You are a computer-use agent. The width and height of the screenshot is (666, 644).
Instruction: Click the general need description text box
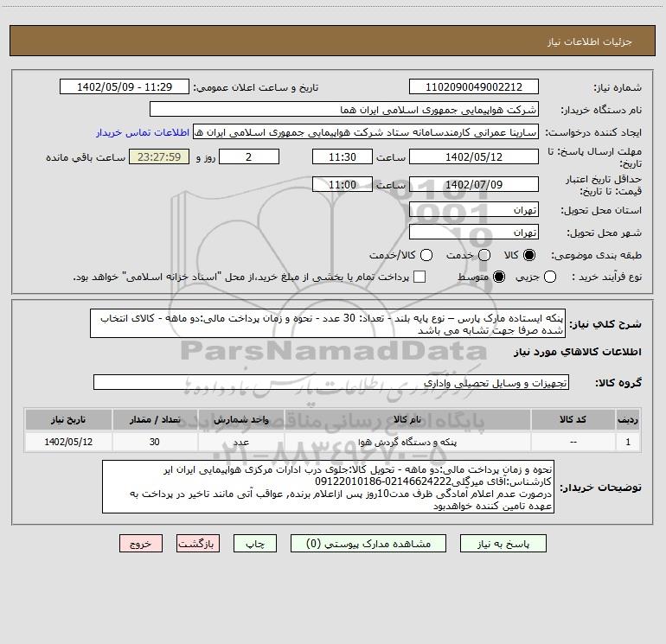tap(328, 323)
